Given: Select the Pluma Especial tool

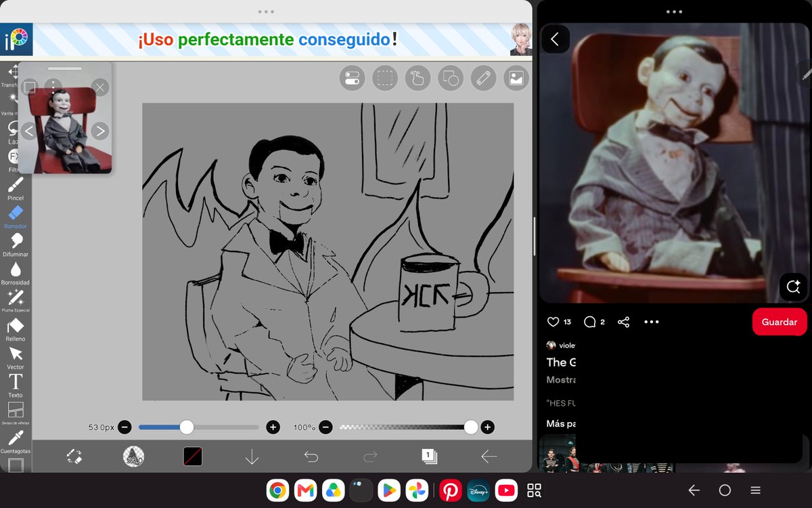Looking at the screenshot, I should point(15,300).
